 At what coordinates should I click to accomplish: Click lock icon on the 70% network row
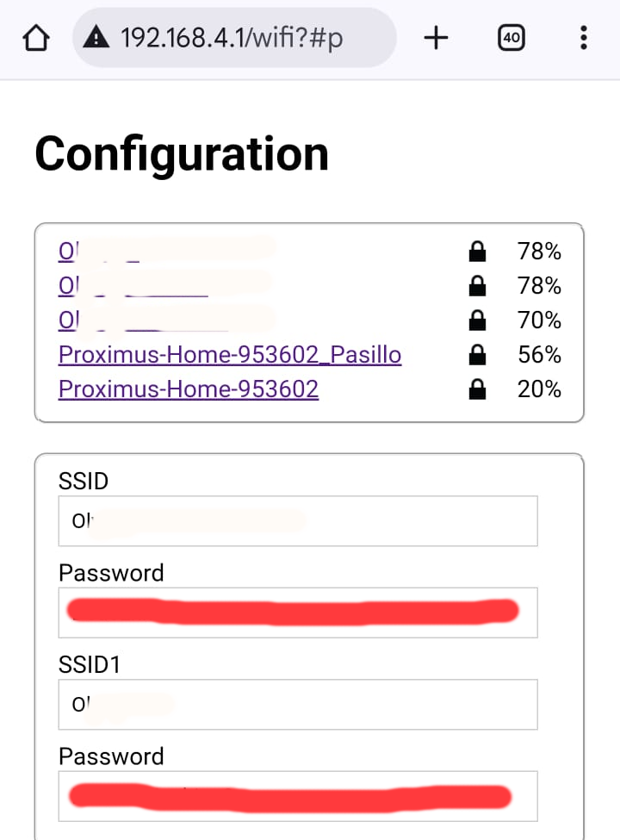tap(476, 320)
